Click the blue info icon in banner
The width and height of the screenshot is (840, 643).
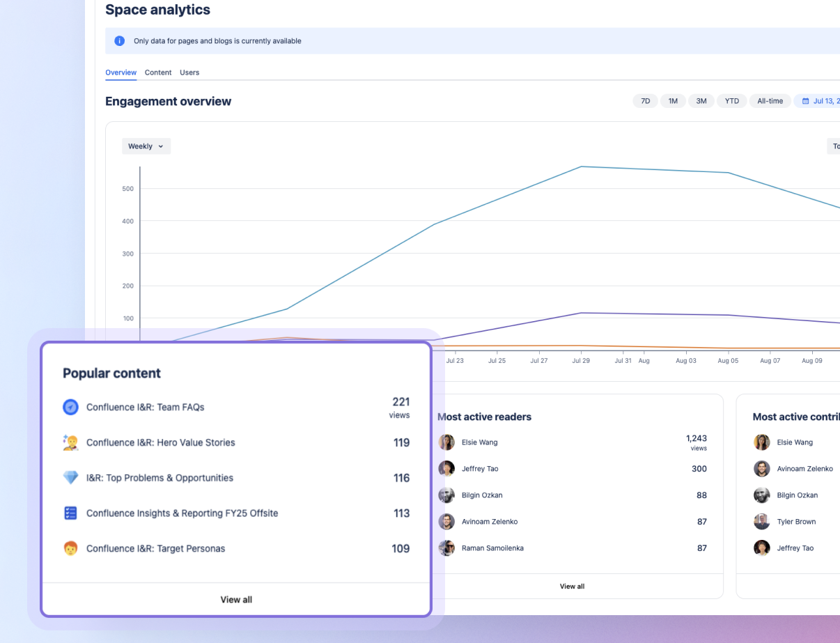[120, 41]
